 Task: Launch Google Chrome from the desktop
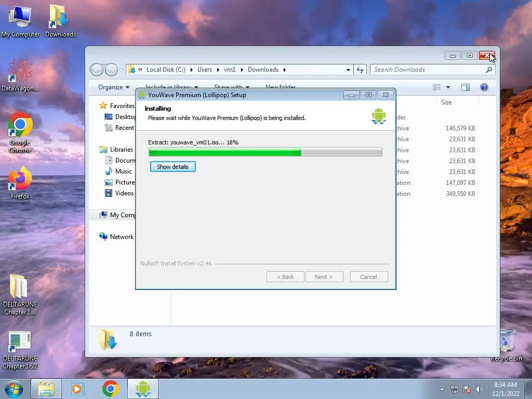point(20,133)
